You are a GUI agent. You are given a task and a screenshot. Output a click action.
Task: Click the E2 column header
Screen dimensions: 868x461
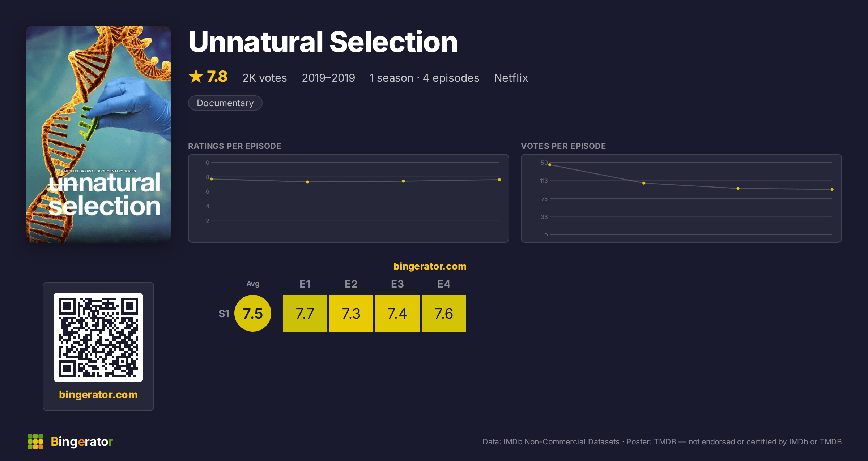click(x=351, y=284)
